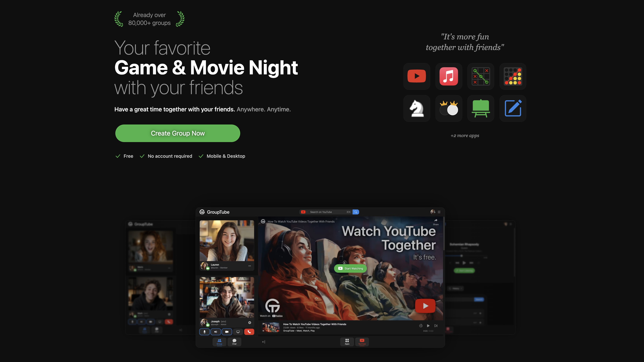Image resolution: width=644 pixels, height=362 pixels.
Task: Open Lauren's three-dot options menu
Action: [250, 266]
